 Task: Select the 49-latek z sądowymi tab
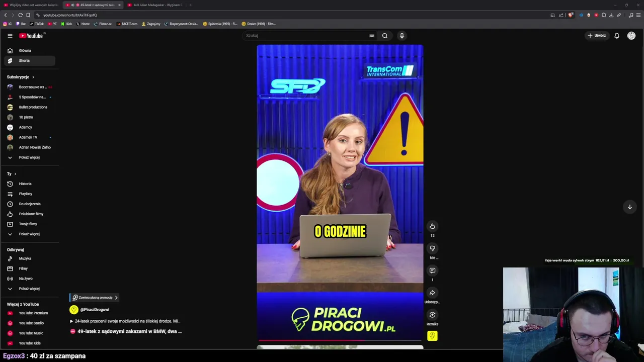tap(93, 5)
